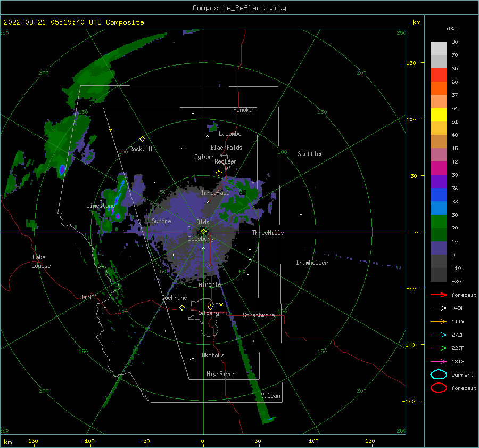Click the Sundre label on map
479x448 pixels.
161,221
